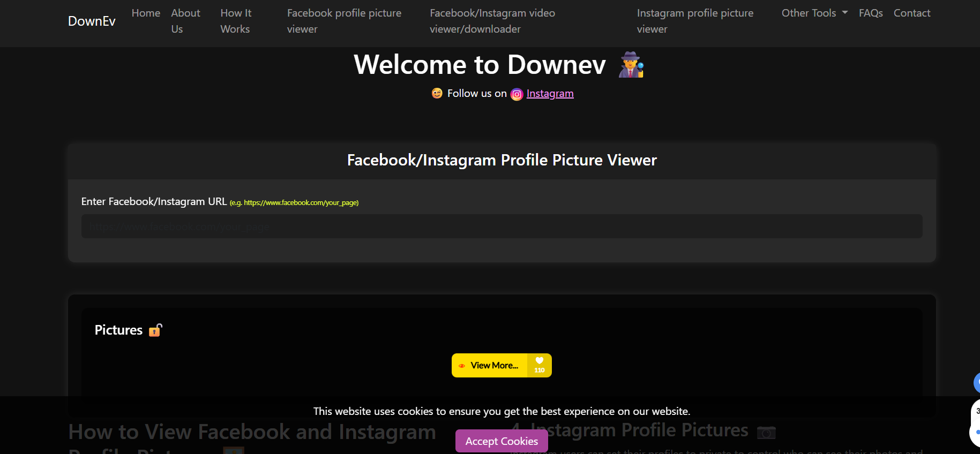980x454 pixels.
Task: Click the smiley emoji before Follow us
Action: tap(437, 93)
